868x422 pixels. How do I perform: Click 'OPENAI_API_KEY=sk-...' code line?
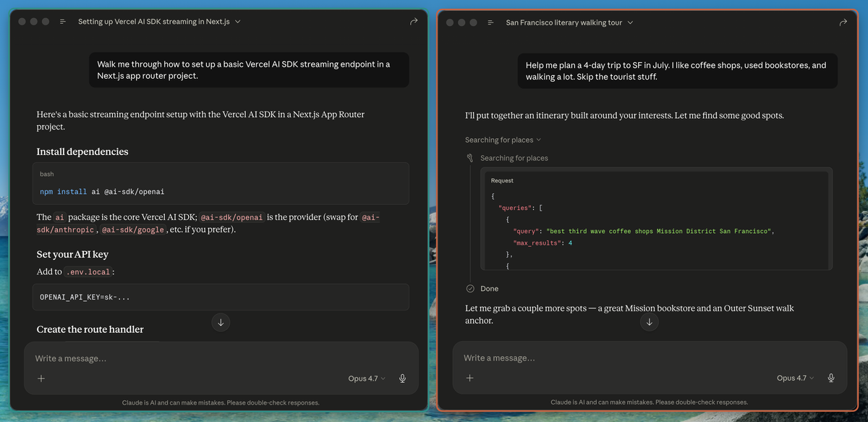coord(85,297)
